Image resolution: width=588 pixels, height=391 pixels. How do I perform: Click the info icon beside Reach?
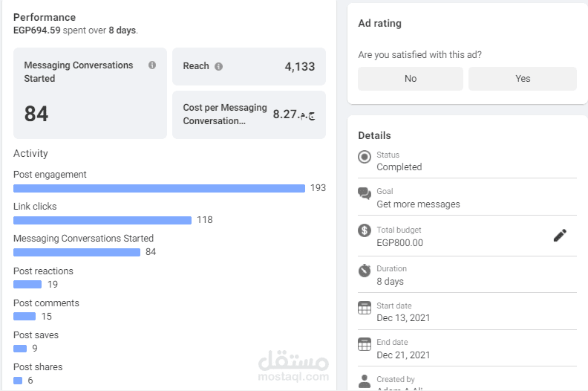click(x=218, y=66)
